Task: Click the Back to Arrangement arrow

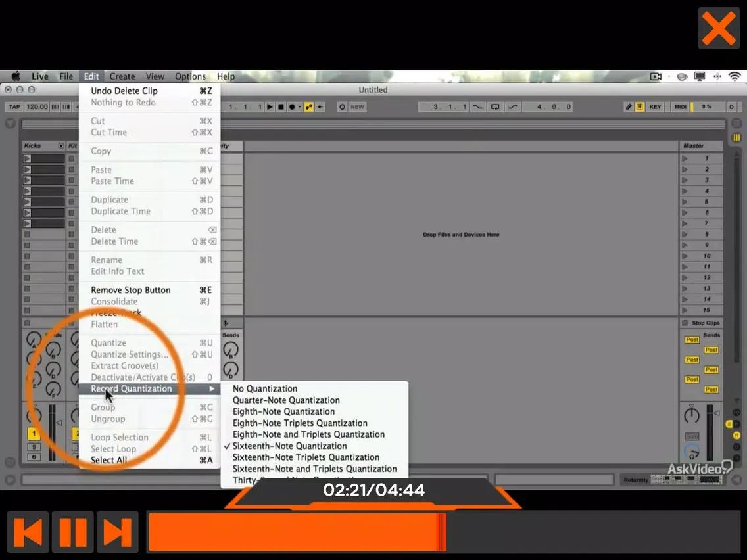Action: [320, 106]
